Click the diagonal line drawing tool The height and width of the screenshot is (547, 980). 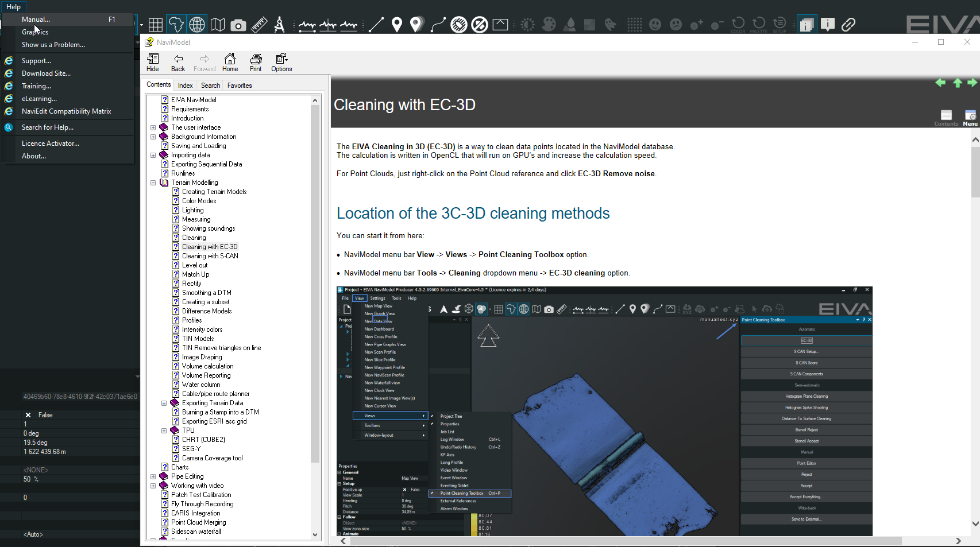tap(376, 25)
